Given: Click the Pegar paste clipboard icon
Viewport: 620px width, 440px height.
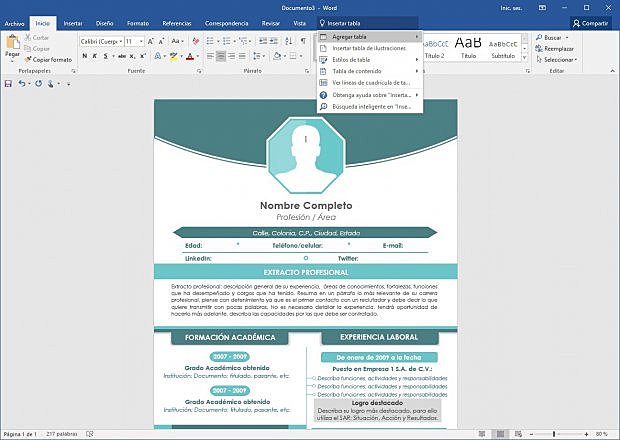Looking at the screenshot, I should click(13, 42).
